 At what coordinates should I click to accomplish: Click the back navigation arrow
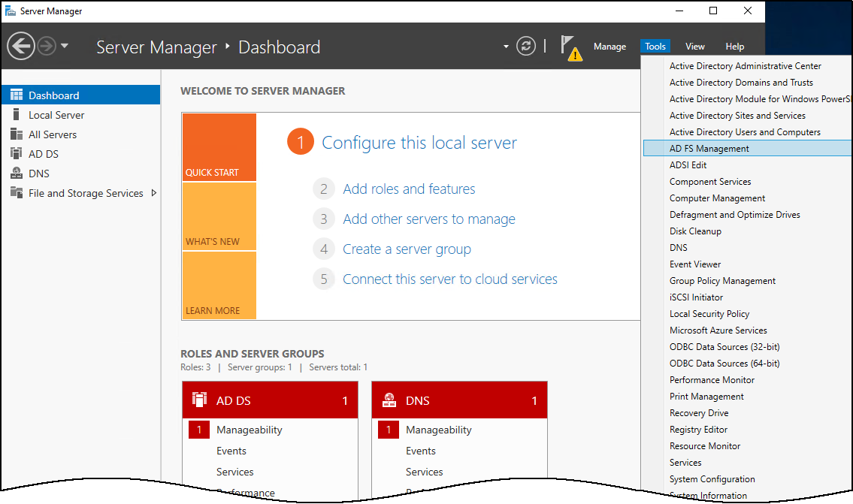pyautogui.click(x=20, y=46)
